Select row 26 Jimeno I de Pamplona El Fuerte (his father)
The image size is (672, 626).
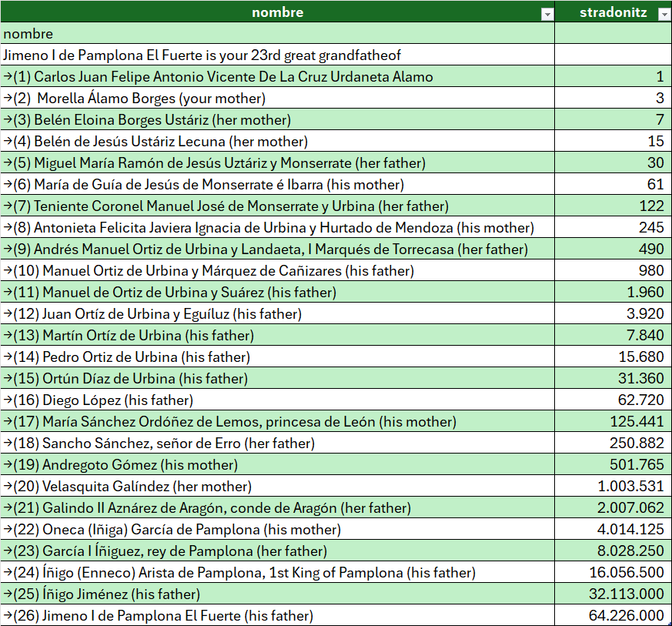(x=278, y=616)
